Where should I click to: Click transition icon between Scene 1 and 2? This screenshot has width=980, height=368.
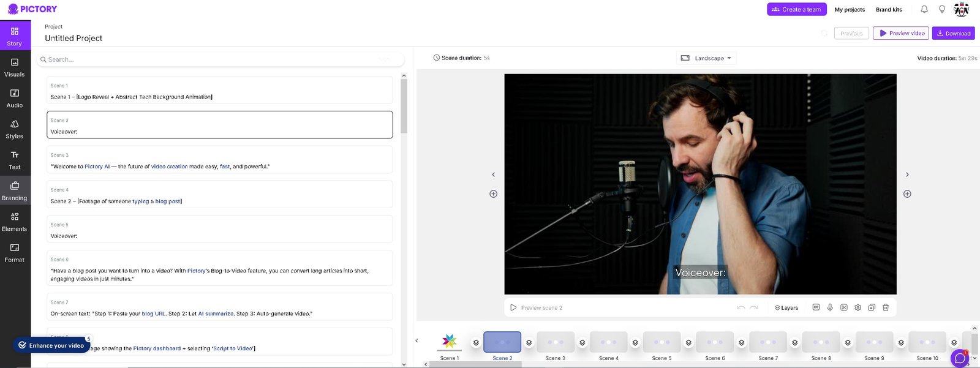tap(476, 343)
